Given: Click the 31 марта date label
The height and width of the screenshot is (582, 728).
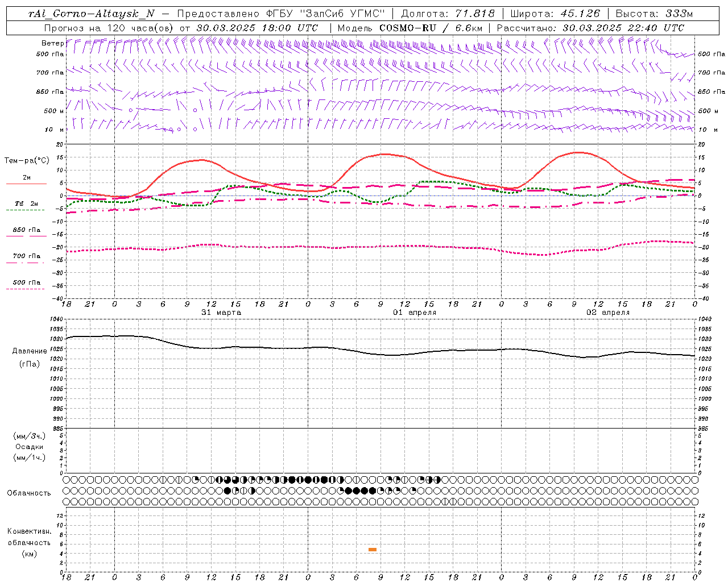Looking at the screenshot, I should (221, 313).
